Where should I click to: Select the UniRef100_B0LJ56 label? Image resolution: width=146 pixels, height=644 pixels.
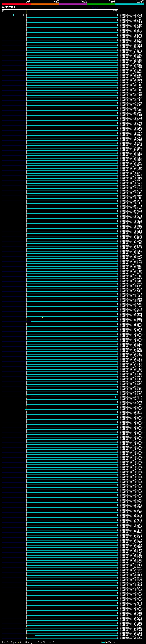coord(131,329)
